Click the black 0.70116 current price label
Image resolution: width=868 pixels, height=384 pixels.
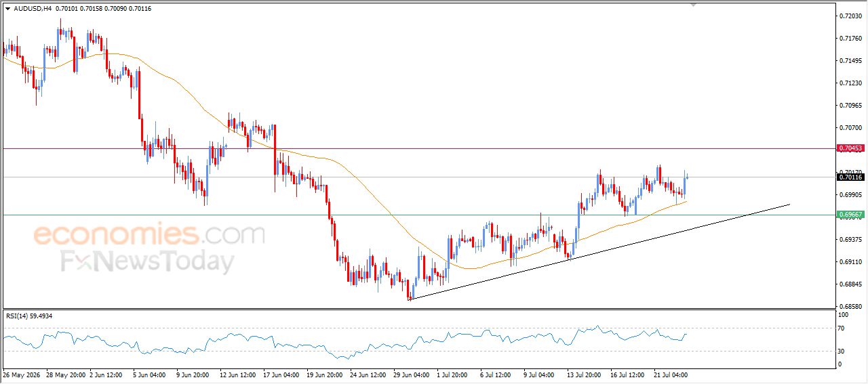pos(850,177)
